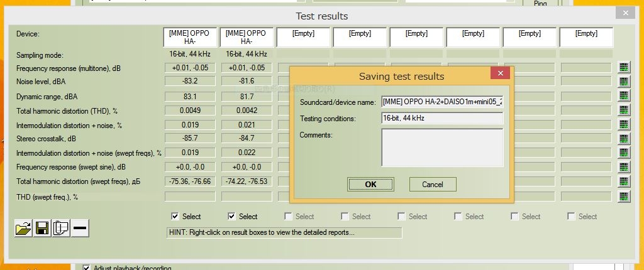The height and width of the screenshot is (270, 644).
Task: Uncheck Select under the second device column
Action: pyautogui.click(x=232, y=217)
